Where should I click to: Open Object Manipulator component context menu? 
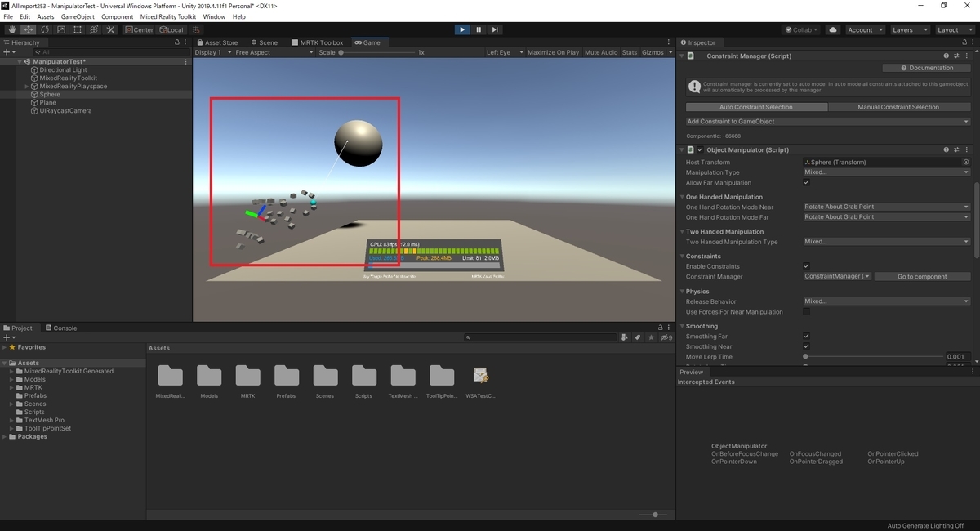966,150
